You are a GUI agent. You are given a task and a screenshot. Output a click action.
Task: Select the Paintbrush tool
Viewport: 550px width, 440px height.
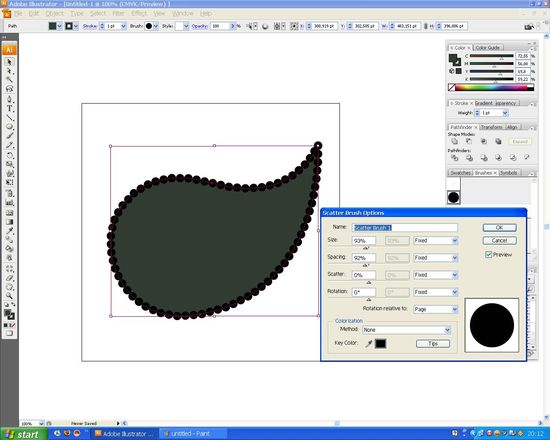9,136
